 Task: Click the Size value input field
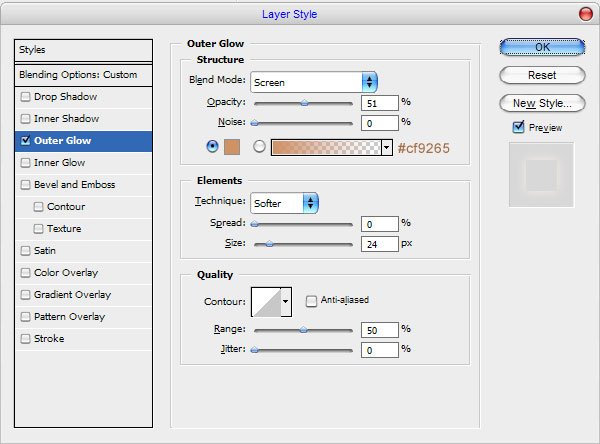380,243
